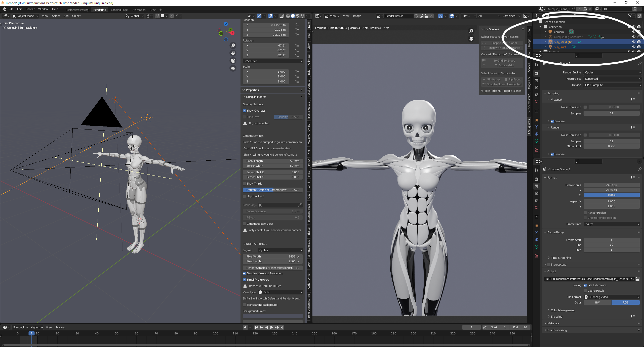
Task: Open Object properties tab in the upper Properties editor
Action: pos(537,120)
